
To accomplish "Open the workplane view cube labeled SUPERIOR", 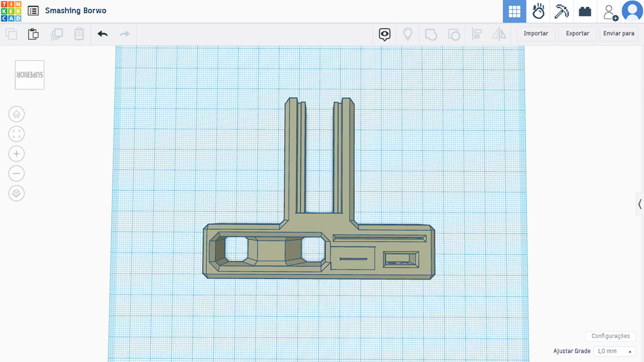I will (x=29, y=74).
